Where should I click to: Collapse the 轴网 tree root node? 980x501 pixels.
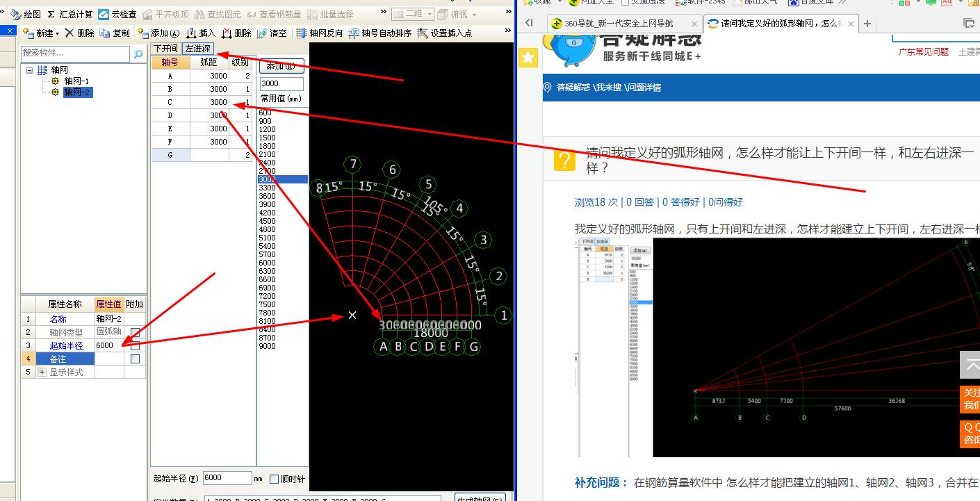(30, 70)
